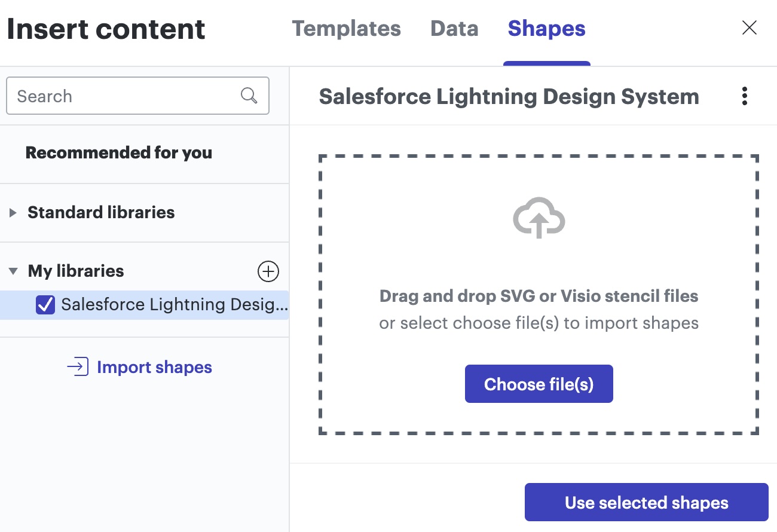Image resolution: width=777 pixels, height=532 pixels.
Task: Select the Shapes tab
Action: pyautogui.click(x=546, y=29)
